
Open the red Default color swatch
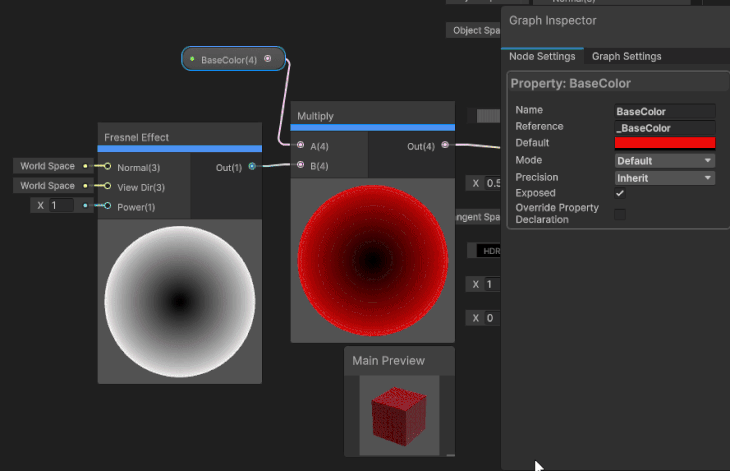[665, 143]
